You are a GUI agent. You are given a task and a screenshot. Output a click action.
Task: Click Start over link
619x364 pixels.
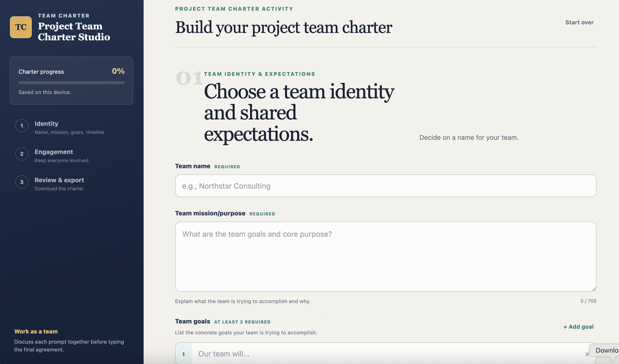[579, 22]
